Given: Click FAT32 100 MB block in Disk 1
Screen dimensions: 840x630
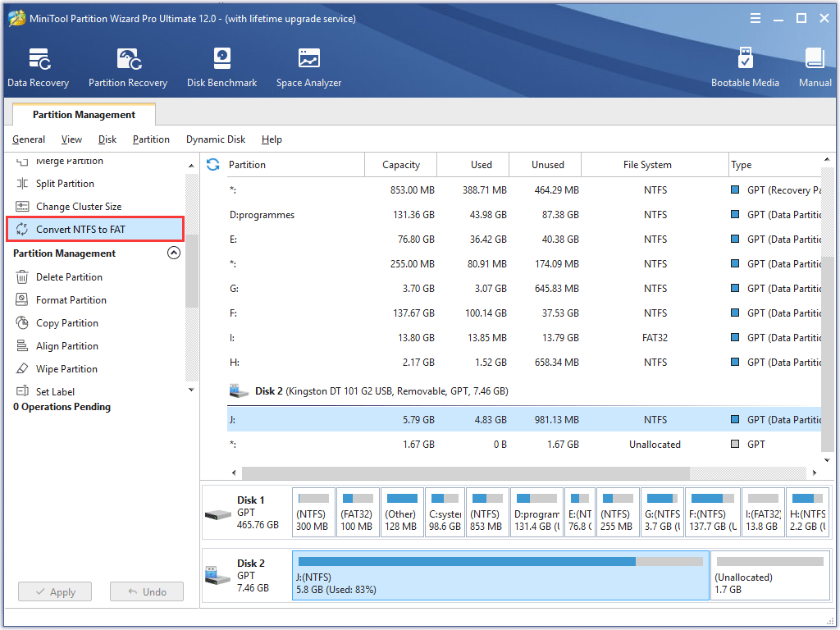Looking at the screenshot, I should (358, 513).
